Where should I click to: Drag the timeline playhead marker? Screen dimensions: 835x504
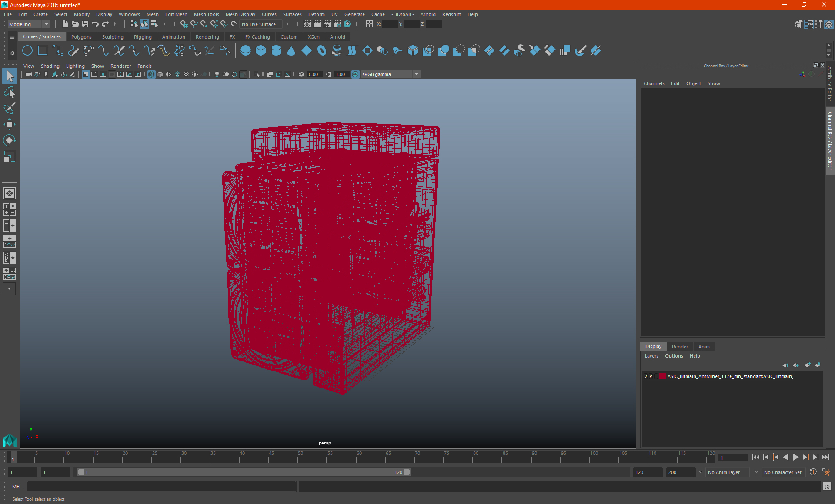coord(13,458)
